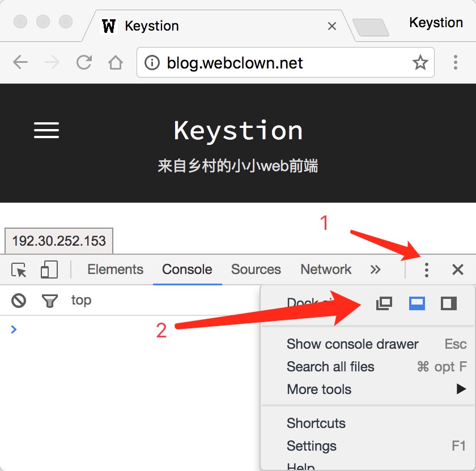This screenshot has width=476, height=471.
Task: Switch to the Elements tab
Action: tap(116, 269)
